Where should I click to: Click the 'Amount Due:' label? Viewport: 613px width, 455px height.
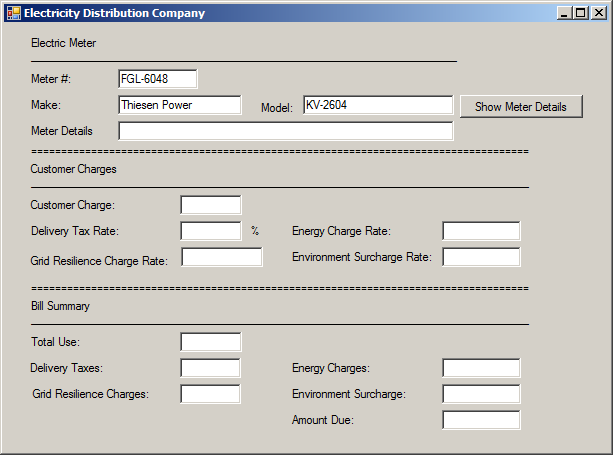pos(323,420)
